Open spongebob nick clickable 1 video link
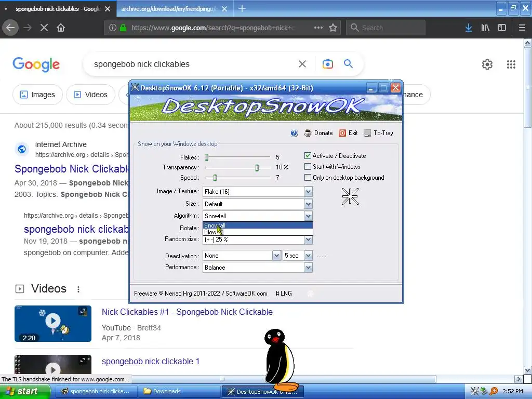Image resolution: width=532 pixels, height=399 pixels. pos(151,362)
